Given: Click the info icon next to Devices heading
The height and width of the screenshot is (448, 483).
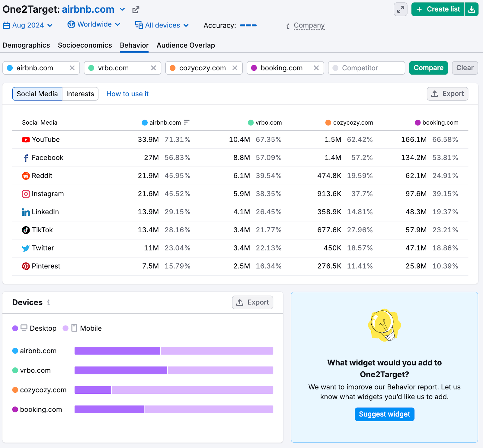Looking at the screenshot, I should coord(48,303).
